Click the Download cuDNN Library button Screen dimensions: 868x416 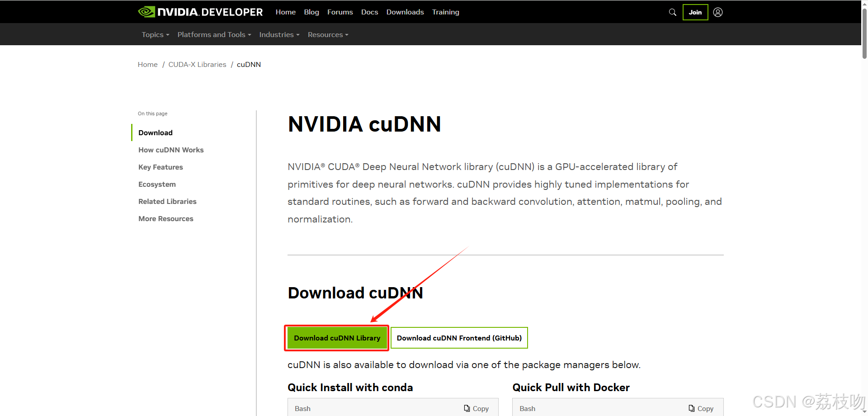[337, 338]
